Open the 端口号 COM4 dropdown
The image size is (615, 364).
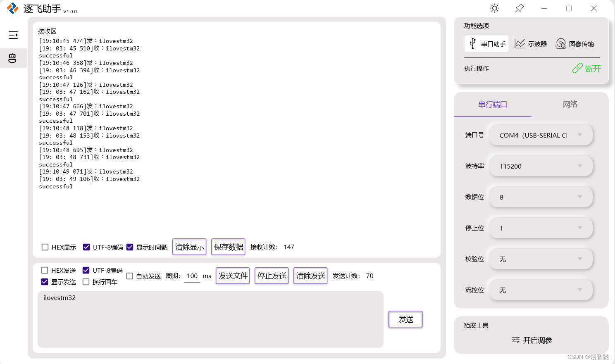pos(541,135)
